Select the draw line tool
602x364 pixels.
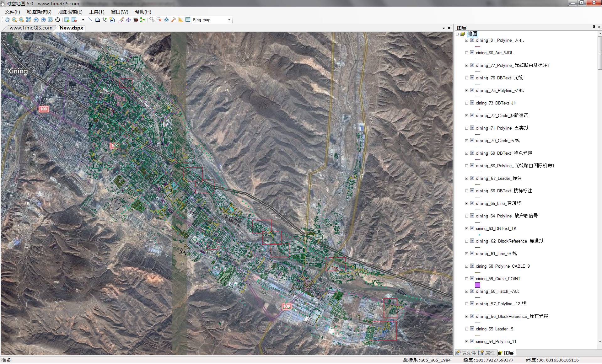click(x=90, y=20)
